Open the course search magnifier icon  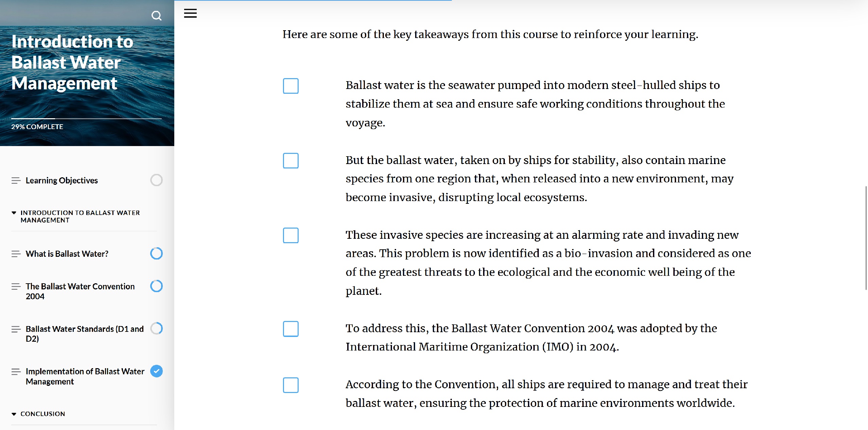[156, 16]
